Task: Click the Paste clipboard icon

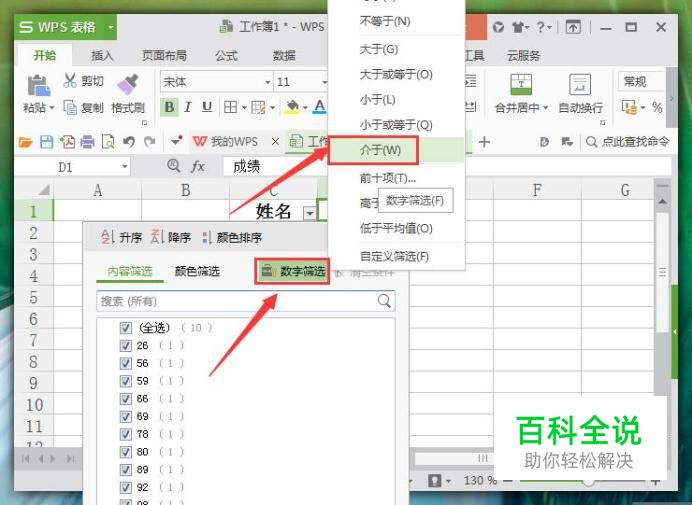Action: coord(38,85)
